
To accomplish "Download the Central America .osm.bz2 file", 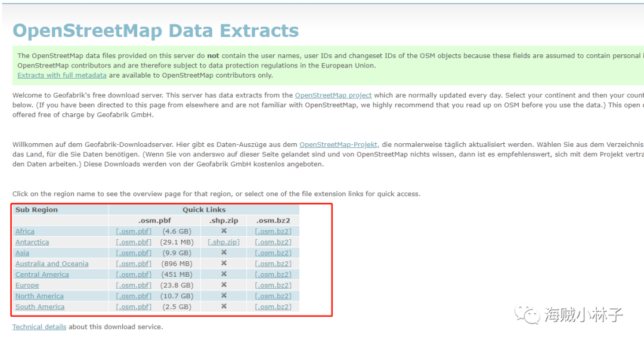I will pos(273,274).
